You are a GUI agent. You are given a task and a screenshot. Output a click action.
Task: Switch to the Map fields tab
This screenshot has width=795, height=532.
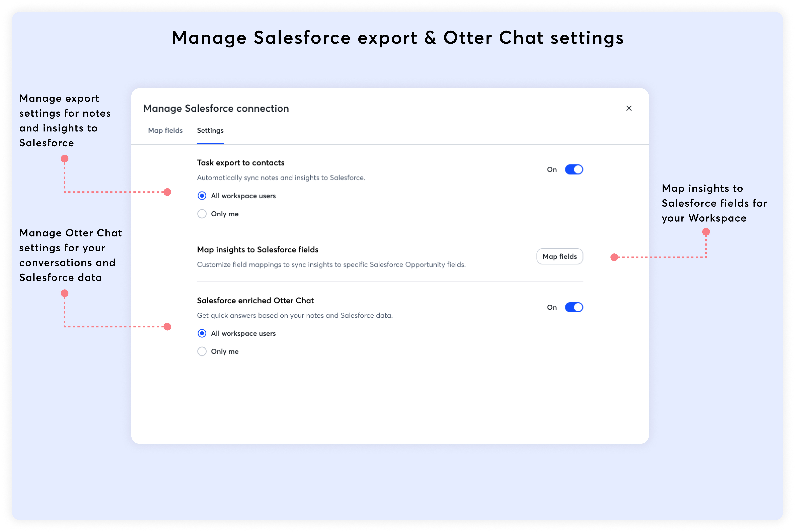pos(165,131)
